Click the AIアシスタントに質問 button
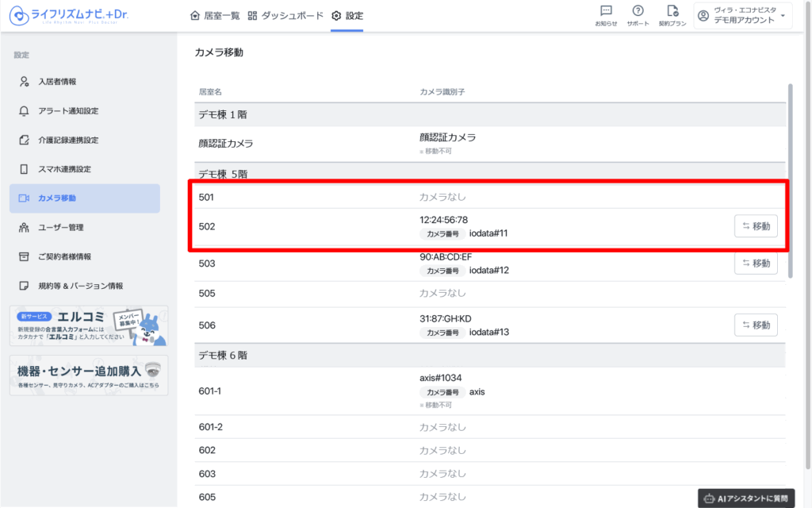Viewport: 812px width, 508px height. (x=751, y=498)
